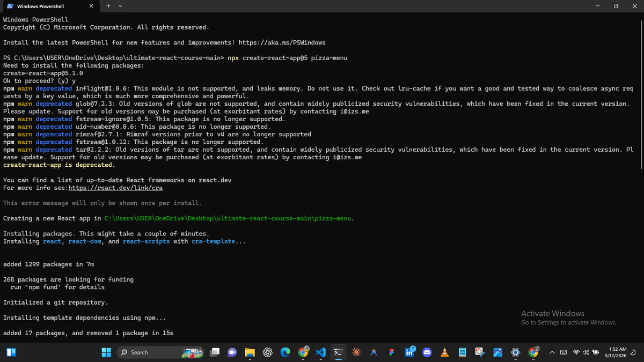Image resolution: width=644 pixels, height=362 pixels.
Task: Restore down the PowerShell window
Action: tap(616, 6)
